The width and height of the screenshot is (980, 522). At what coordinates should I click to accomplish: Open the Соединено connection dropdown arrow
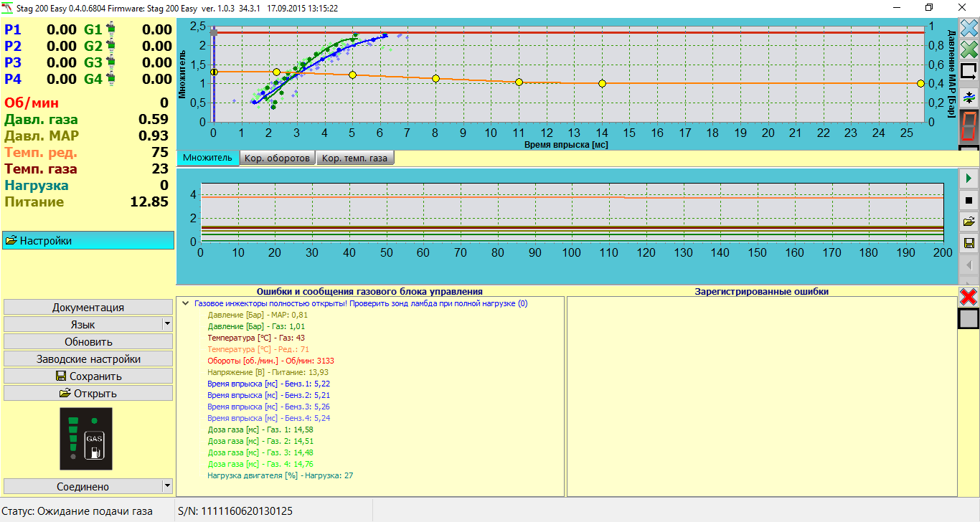tap(167, 486)
